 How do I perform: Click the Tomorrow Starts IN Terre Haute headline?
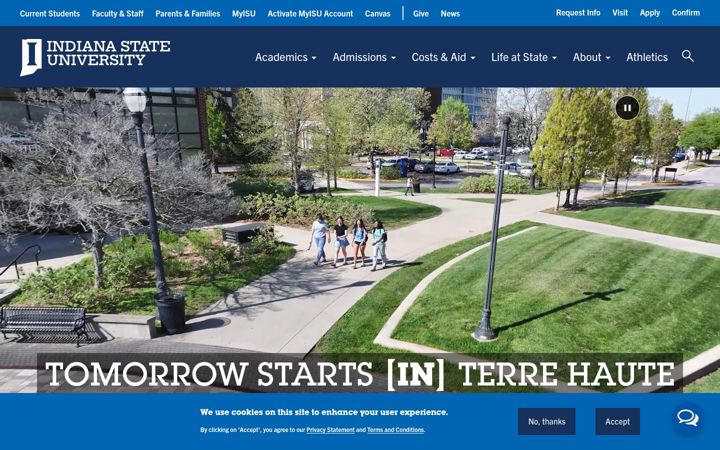pyautogui.click(x=360, y=373)
